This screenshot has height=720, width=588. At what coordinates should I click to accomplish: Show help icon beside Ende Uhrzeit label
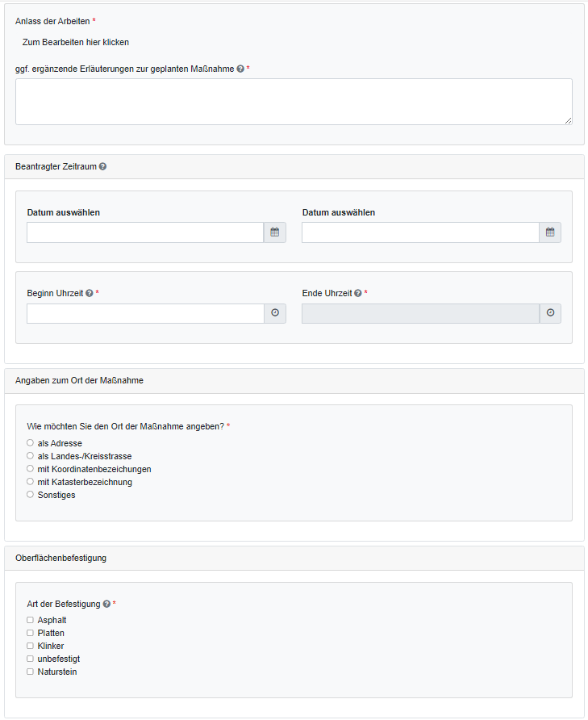[357, 293]
